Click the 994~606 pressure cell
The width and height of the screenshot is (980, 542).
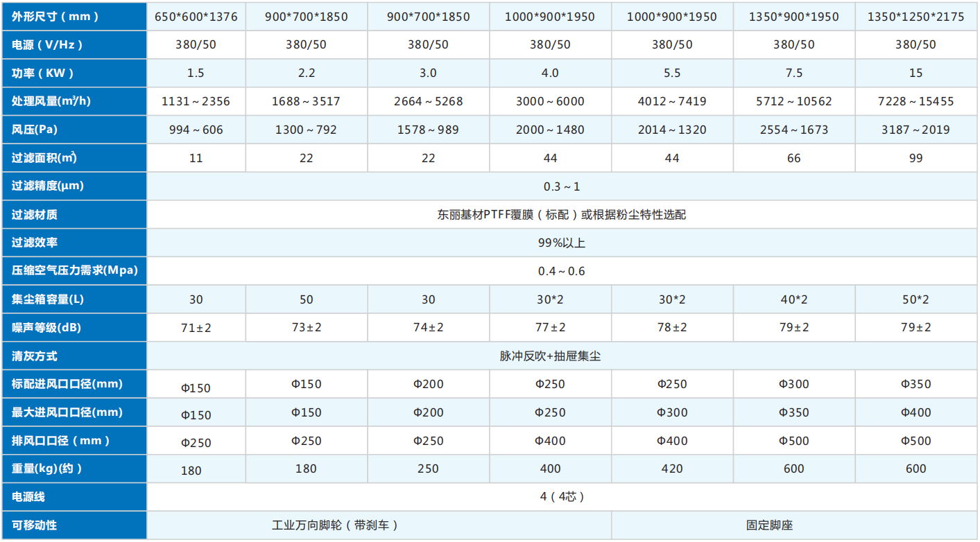point(196,130)
